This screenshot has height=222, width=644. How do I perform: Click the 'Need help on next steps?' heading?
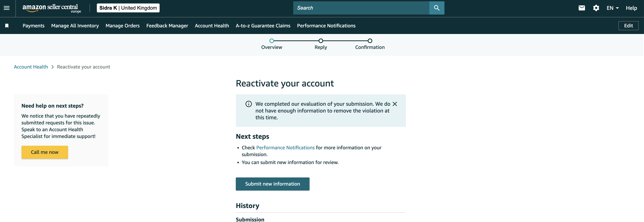point(53,106)
